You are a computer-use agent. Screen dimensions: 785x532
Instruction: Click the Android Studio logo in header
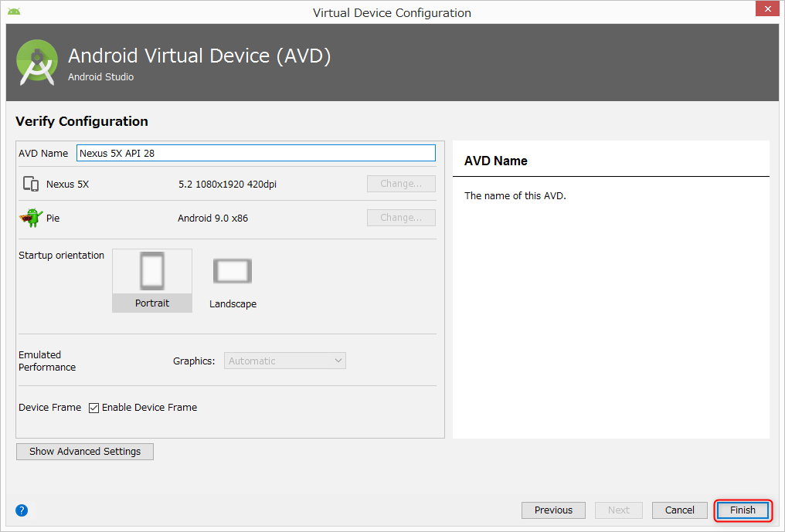36,63
